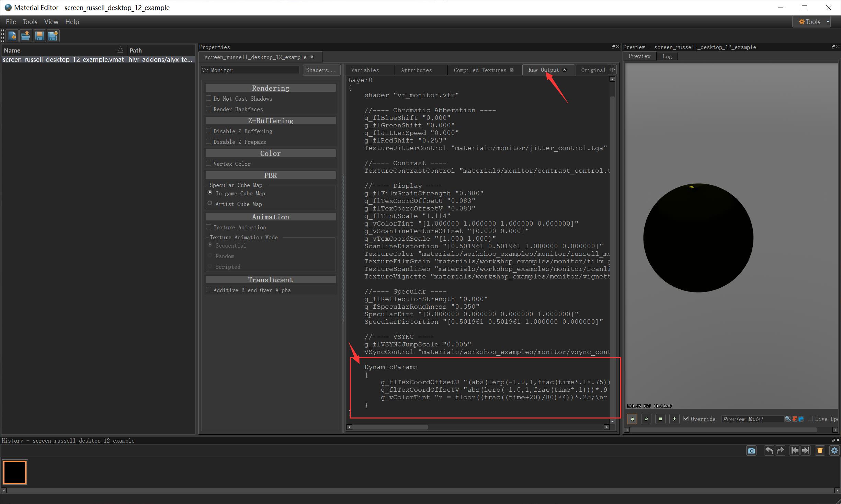
Task: Enable Do Not Cast Shadows
Action: point(209,98)
